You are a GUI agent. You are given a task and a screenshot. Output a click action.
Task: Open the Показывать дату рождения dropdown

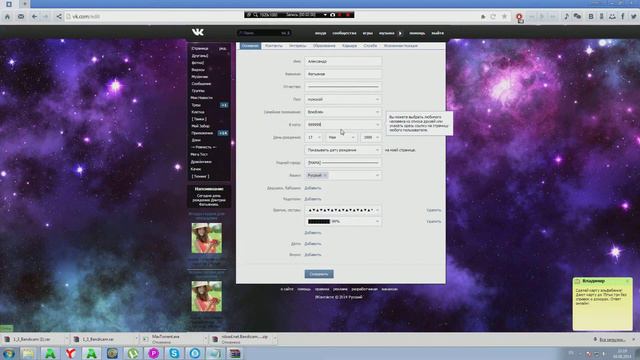coord(343,150)
